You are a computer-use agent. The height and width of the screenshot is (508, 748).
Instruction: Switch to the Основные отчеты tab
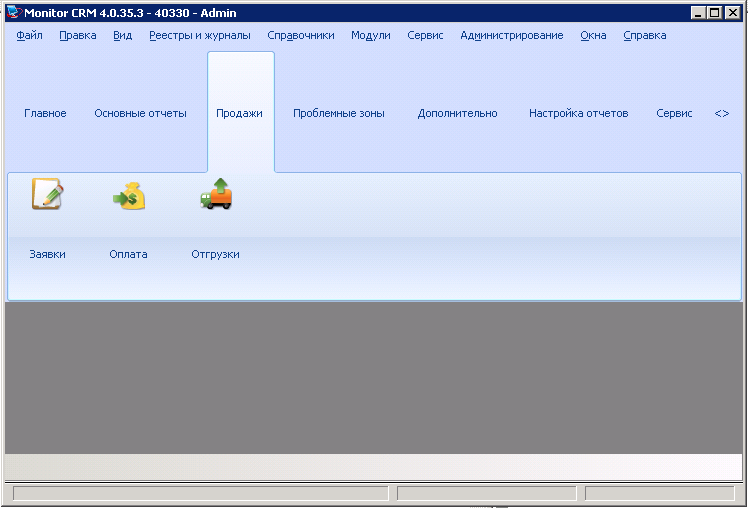click(140, 113)
